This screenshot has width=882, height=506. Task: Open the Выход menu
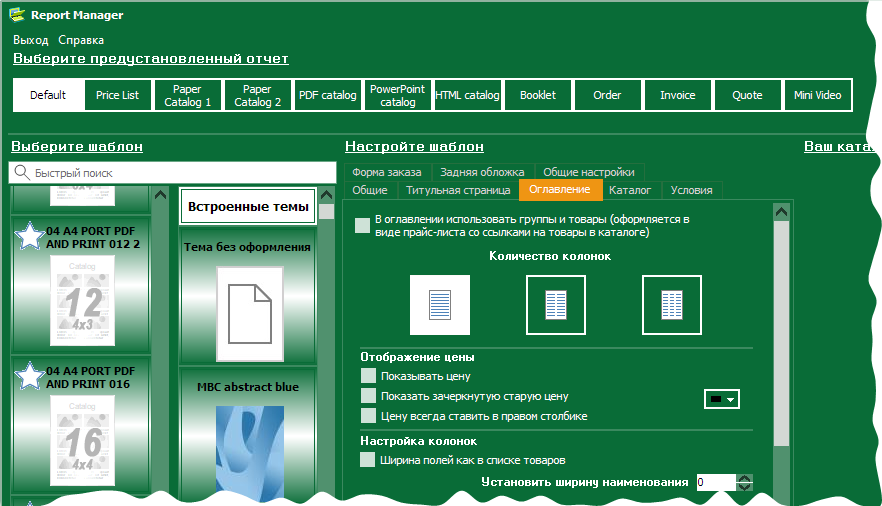coord(31,40)
